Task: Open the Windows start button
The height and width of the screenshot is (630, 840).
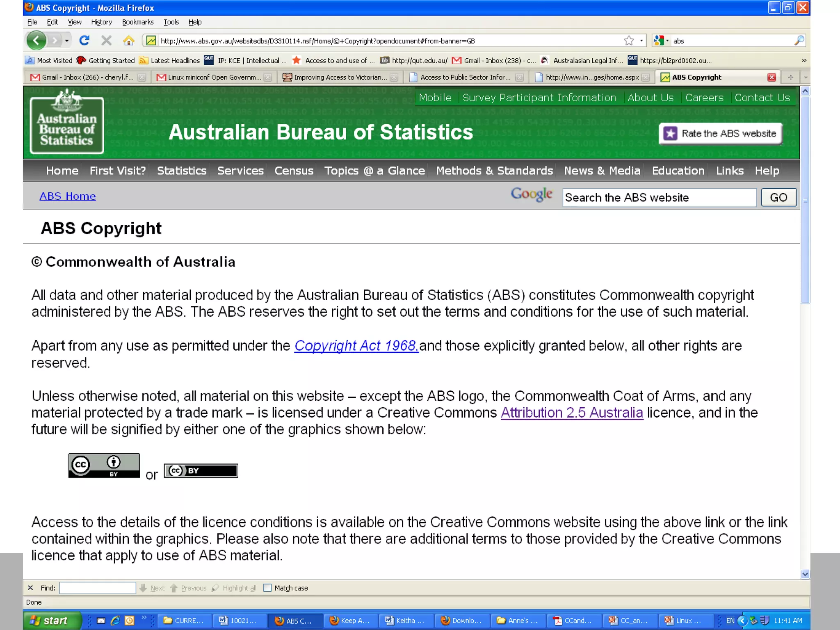Action: pos(52,621)
